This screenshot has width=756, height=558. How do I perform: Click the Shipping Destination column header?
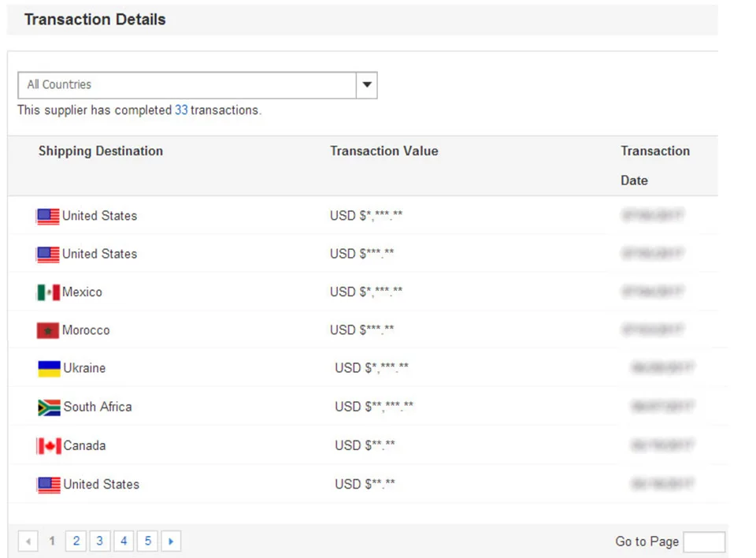tap(101, 151)
